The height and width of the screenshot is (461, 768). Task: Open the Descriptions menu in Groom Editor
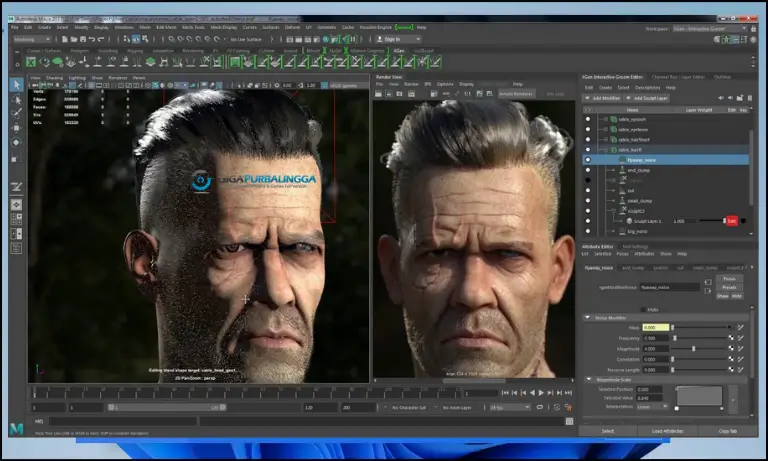click(x=648, y=88)
